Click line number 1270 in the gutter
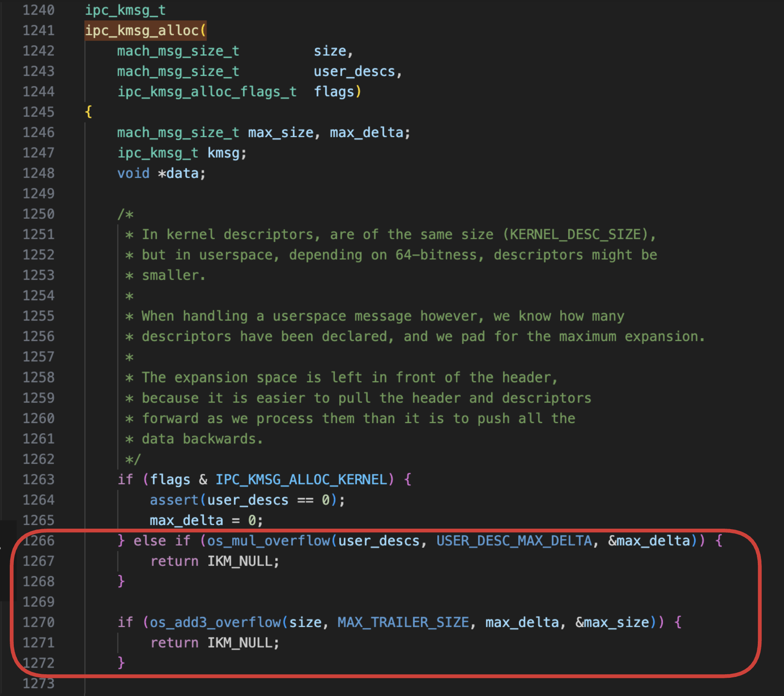 click(x=39, y=622)
